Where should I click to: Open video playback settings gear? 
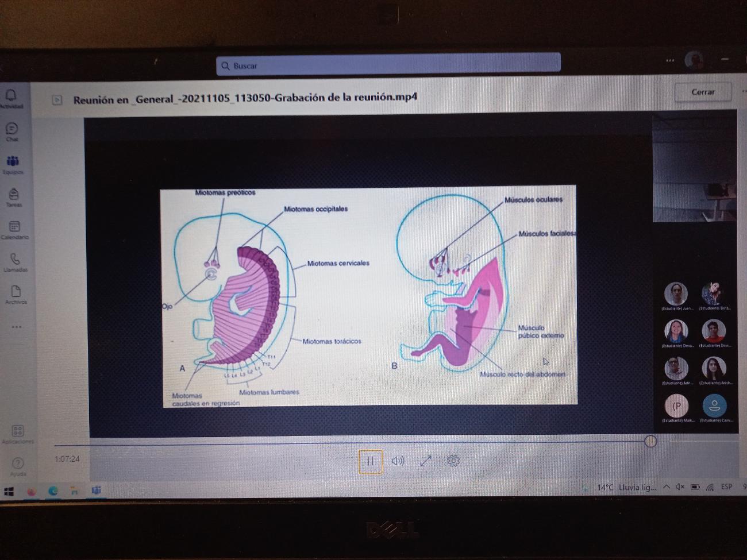click(x=453, y=461)
